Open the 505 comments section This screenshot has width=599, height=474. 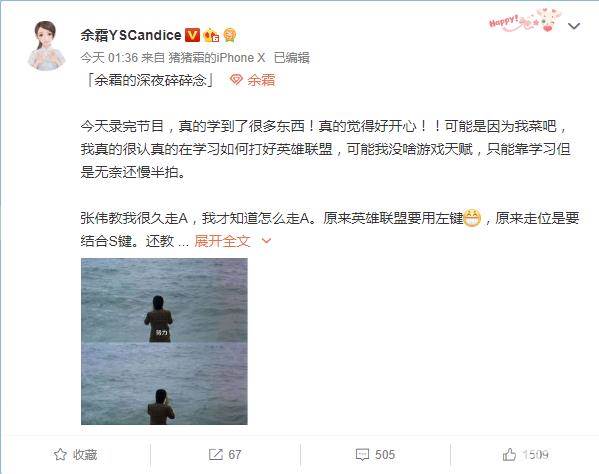click(375, 455)
